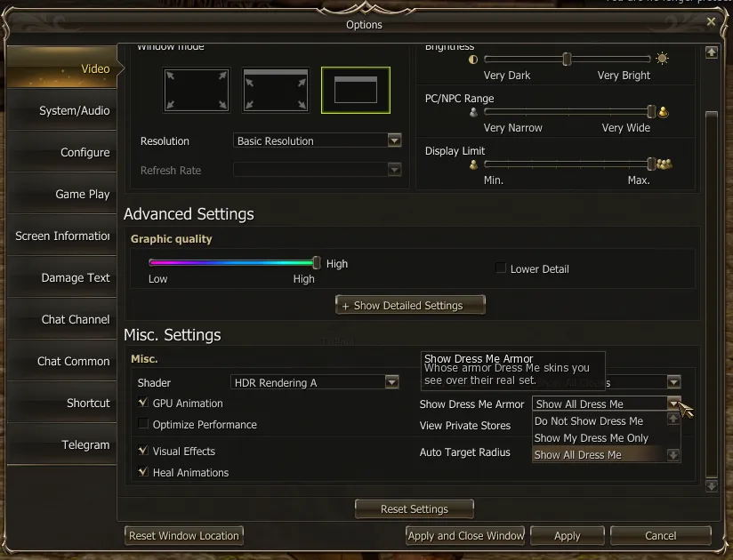This screenshot has width=733, height=560.
Task: Click the Display Limit slider handle
Action: (651, 164)
